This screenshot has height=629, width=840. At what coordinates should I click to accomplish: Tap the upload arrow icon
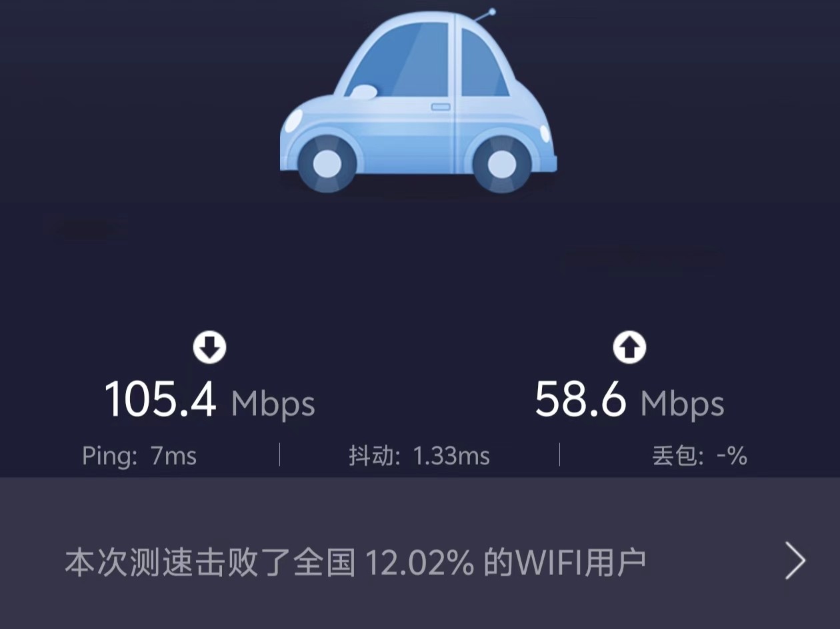[629, 348]
